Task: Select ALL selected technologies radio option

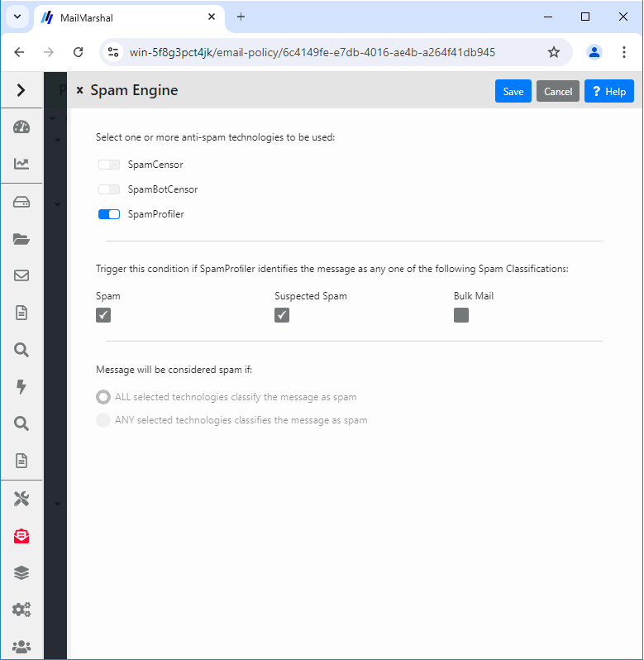Action: point(103,397)
